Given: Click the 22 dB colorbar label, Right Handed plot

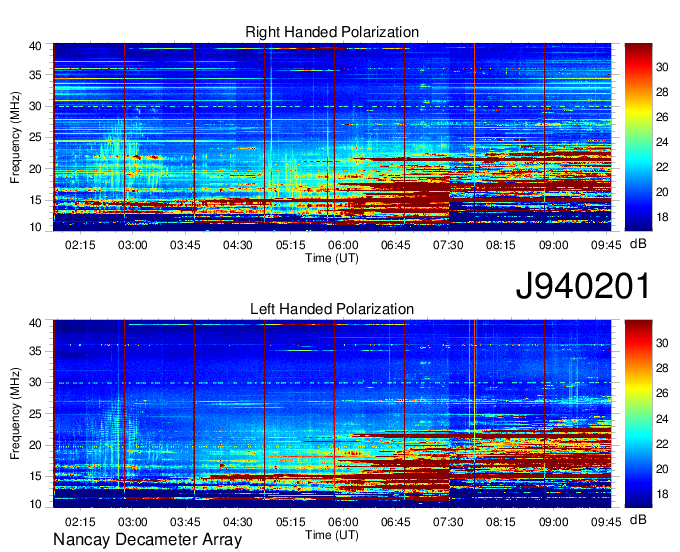Looking at the screenshot, I should (x=662, y=167).
